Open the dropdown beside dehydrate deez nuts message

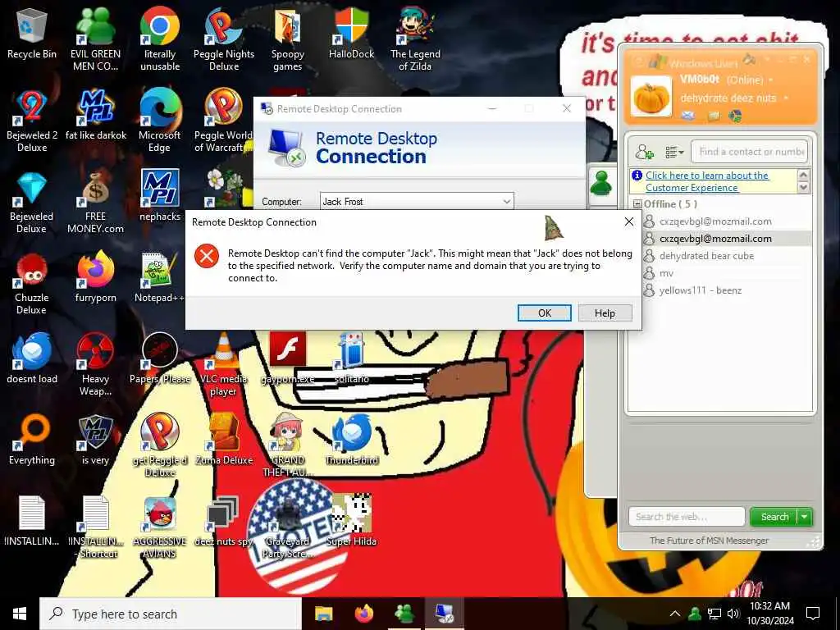pyautogui.click(x=786, y=98)
